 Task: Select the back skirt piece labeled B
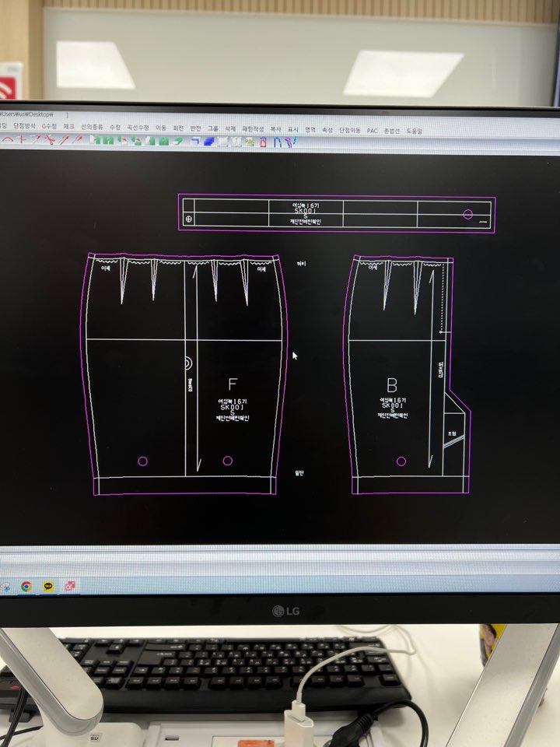tap(392, 384)
